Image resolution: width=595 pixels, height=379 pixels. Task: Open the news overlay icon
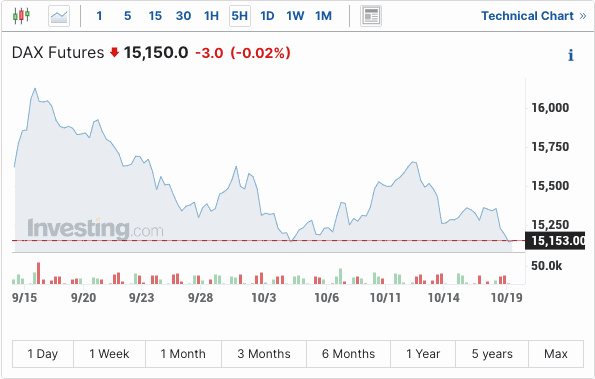tap(371, 16)
